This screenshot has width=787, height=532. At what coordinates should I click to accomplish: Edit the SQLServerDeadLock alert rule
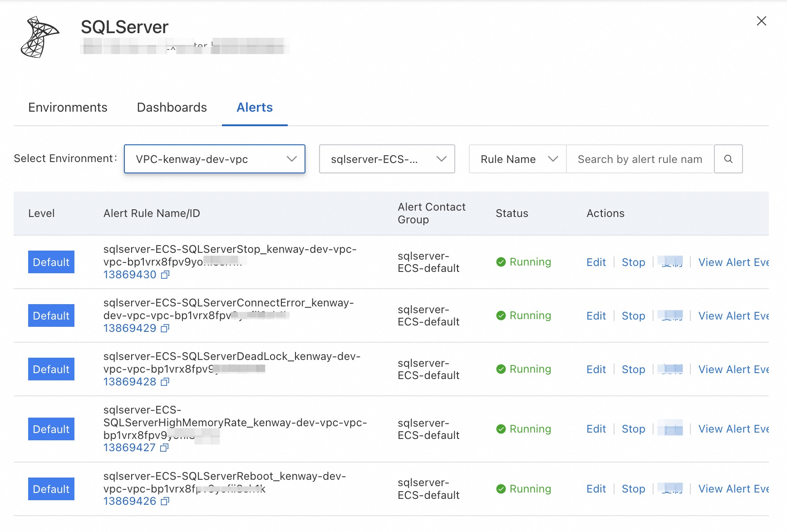(596, 369)
